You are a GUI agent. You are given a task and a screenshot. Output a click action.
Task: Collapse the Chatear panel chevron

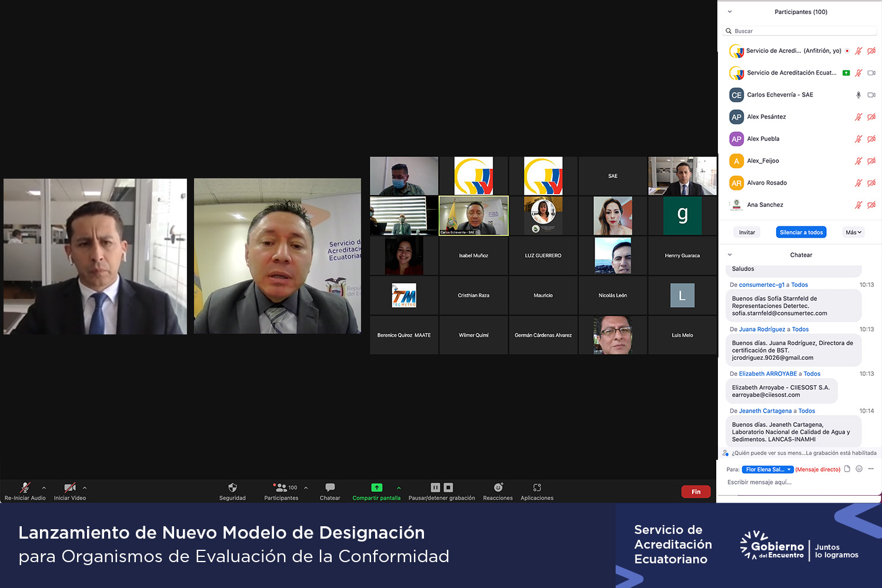(730, 255)
